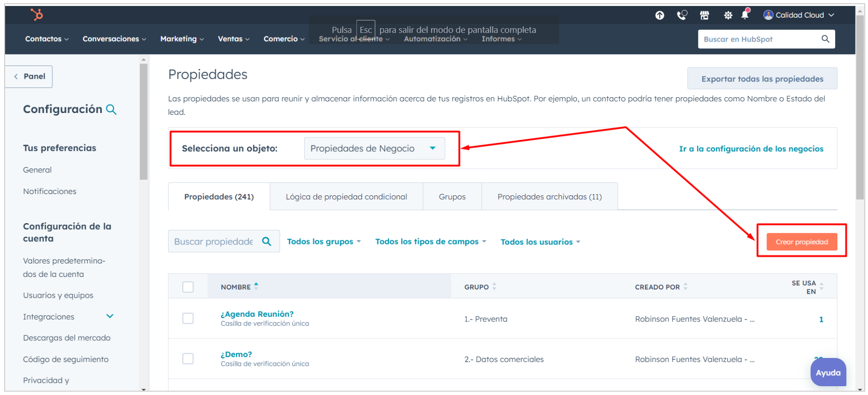This screenshot has width=868, height=395.
Task: Open the upgrade arrow icon
Action: (x=660, y=15)
